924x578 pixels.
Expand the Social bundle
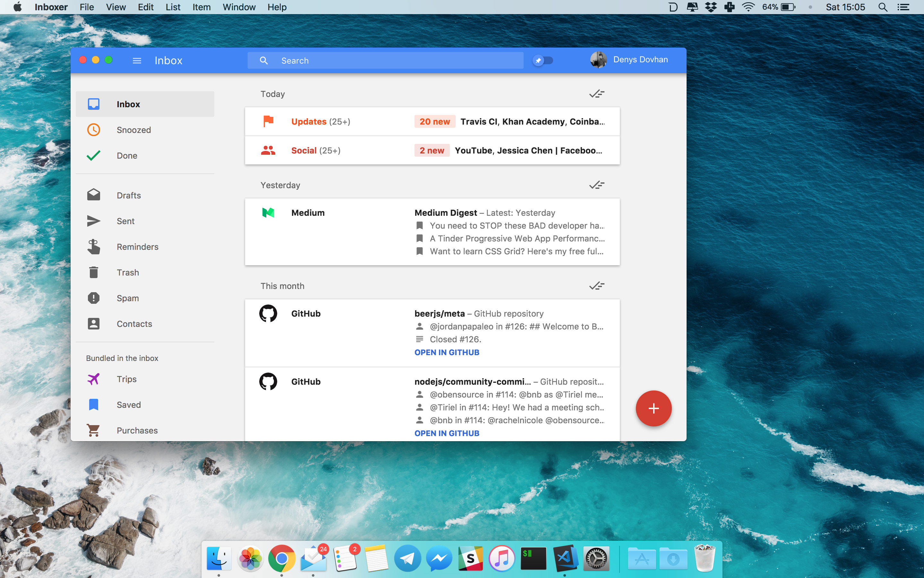[x=432, y=150]
